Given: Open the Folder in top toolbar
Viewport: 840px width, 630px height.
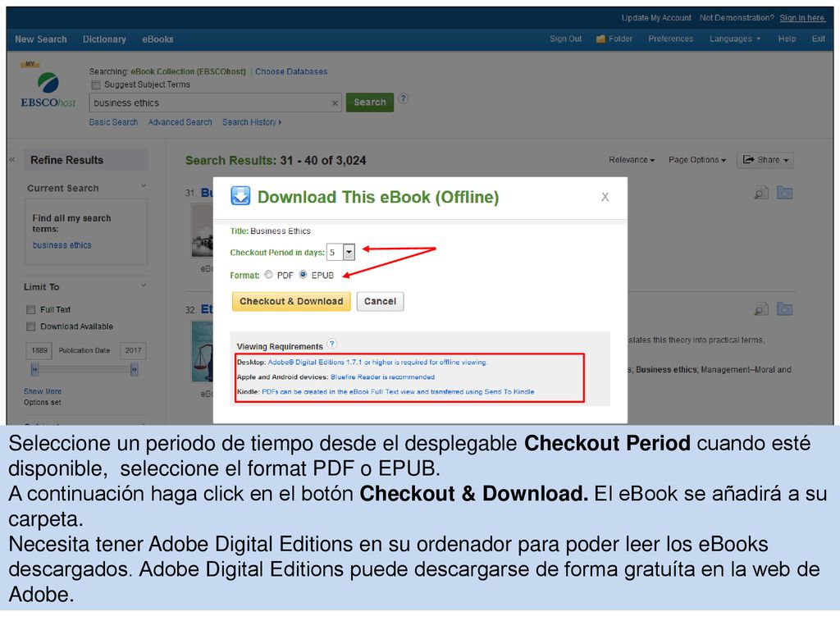Looking at the screenshot, I should tap(614, 39).
